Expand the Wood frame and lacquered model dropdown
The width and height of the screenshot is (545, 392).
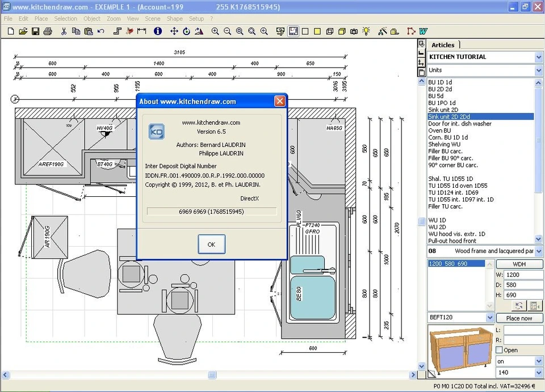(x=538, y=251)
